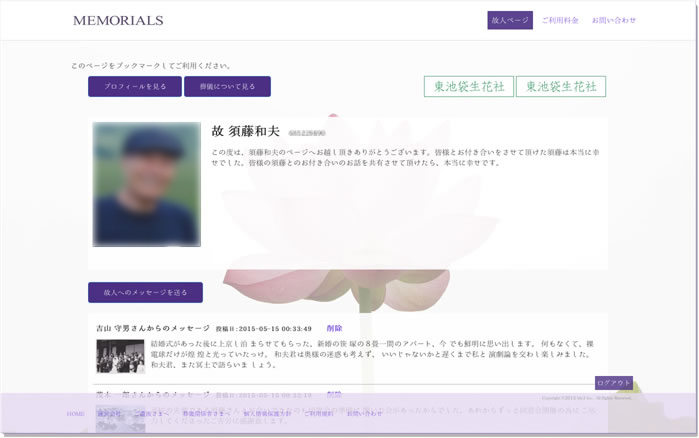This screenshot has width=699, height=438.
Task: Click the MEMORIALS site logo
Action: pyautogui.click(x=118, y=20)
